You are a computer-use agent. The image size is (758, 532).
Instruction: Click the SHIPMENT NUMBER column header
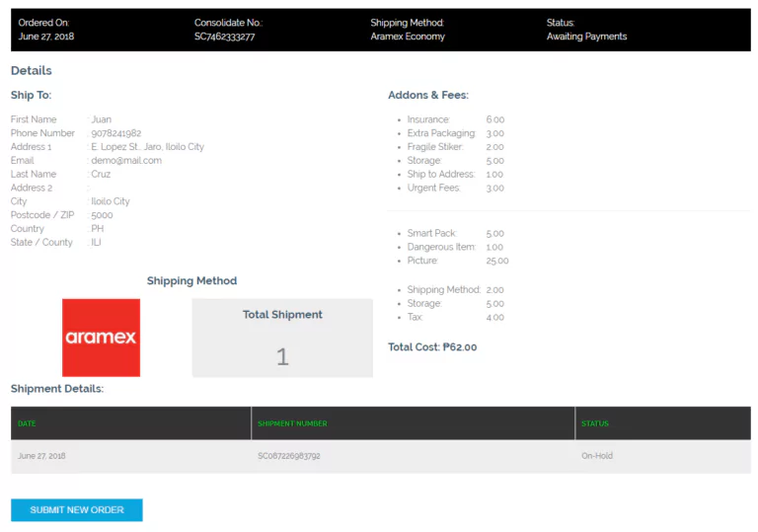(292, 423)
